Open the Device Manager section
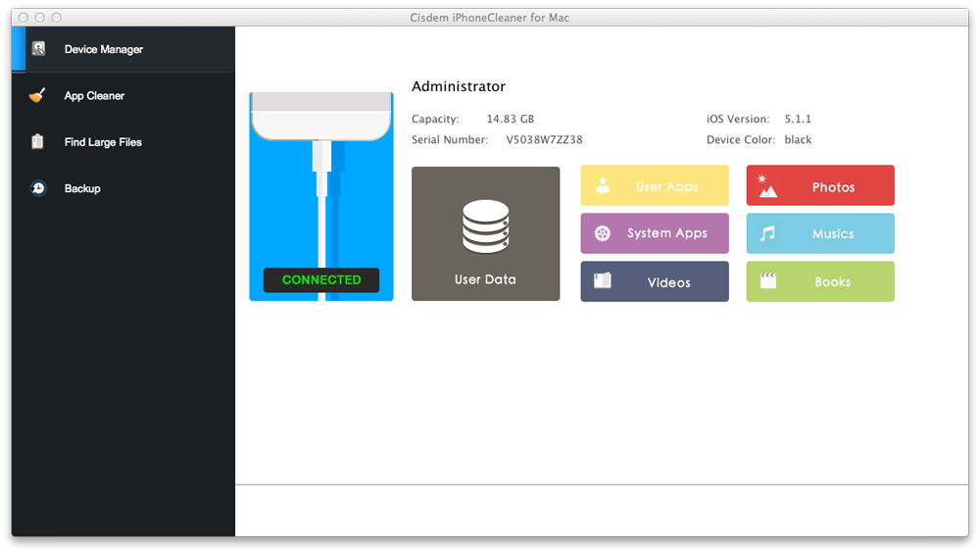The image size is (980, 553). pyautogui.click(x=123, y=49)
